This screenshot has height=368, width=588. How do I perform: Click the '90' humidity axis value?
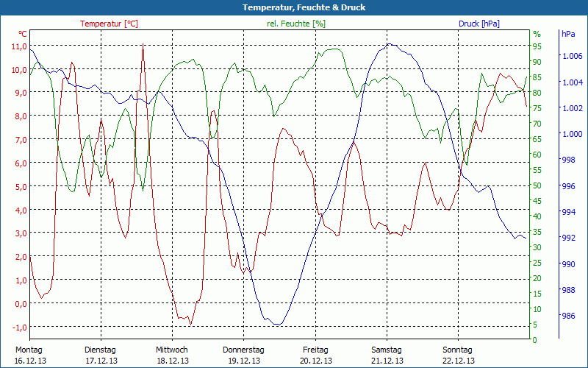tap(537, 62)
